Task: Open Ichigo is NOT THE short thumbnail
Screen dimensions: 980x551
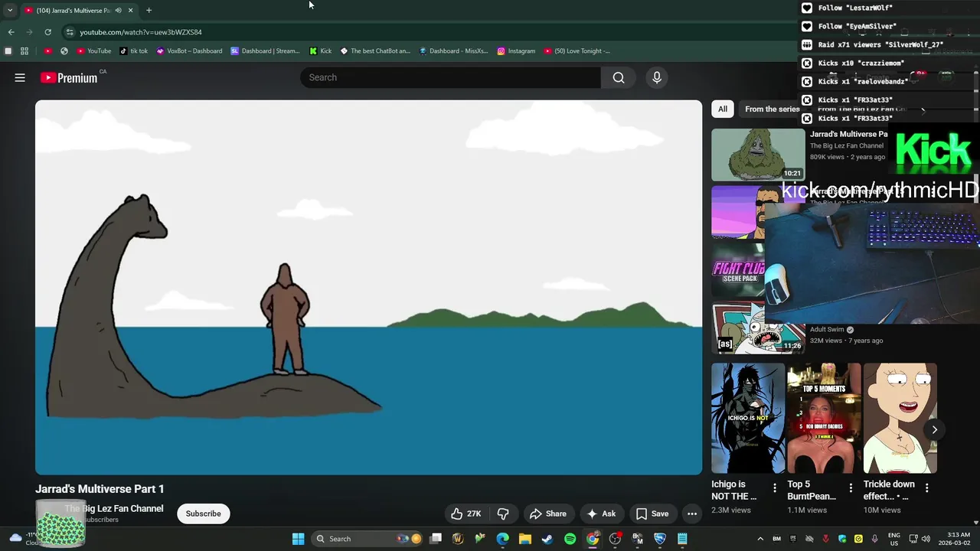Action: tap(748, 418)
